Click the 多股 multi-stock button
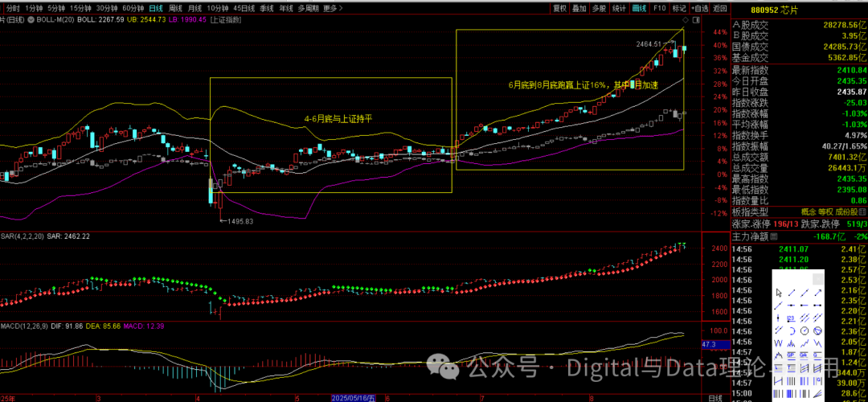 tap(599, 8)
